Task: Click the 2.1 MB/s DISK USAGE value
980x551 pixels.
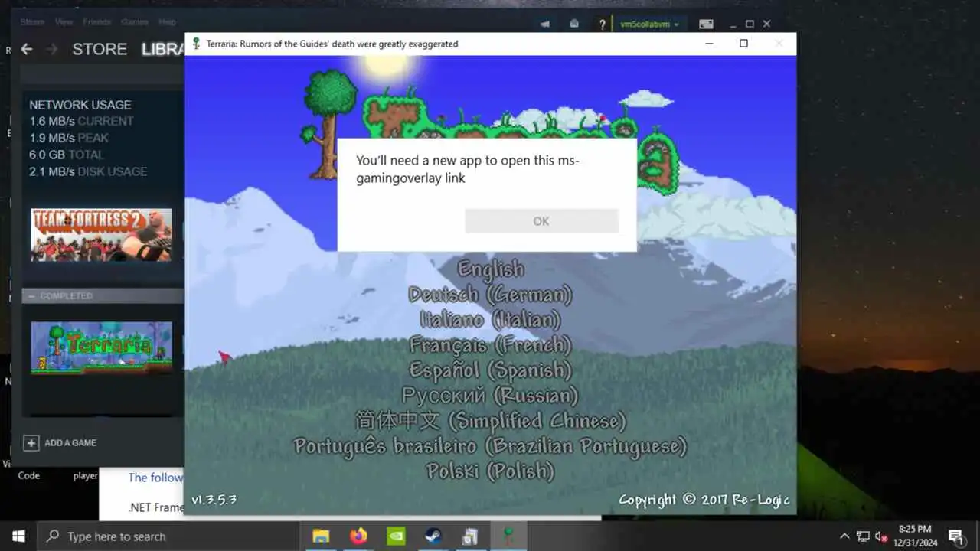Action: 88,171
